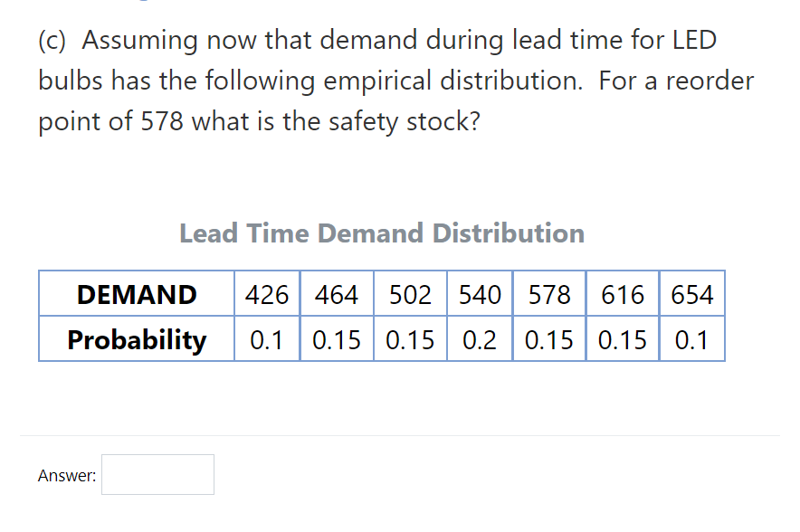Select the demand value 616 cell

(x=622, y=294)
